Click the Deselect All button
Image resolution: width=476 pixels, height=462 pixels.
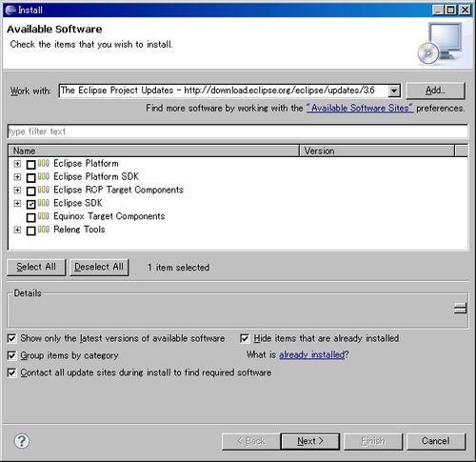(99, 267)
